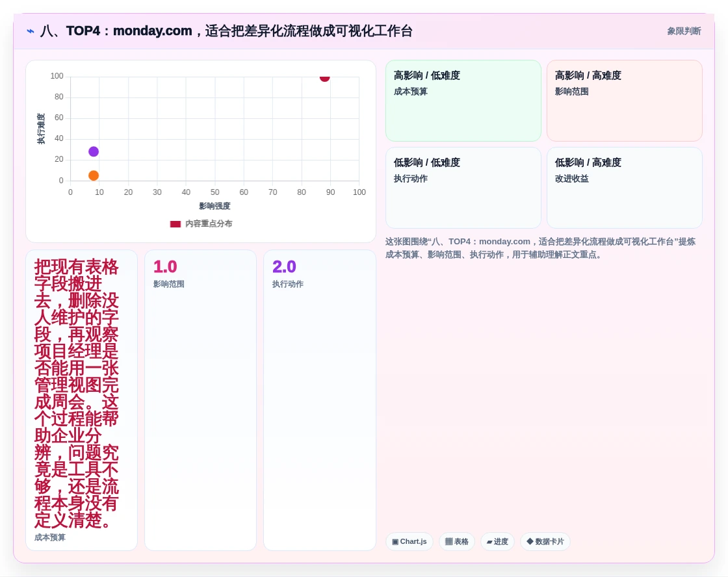This screenshot has width=728, height=577.
Task: Click the purple data point on the chart
Action: pyautogui.click(x=94, y=151)
